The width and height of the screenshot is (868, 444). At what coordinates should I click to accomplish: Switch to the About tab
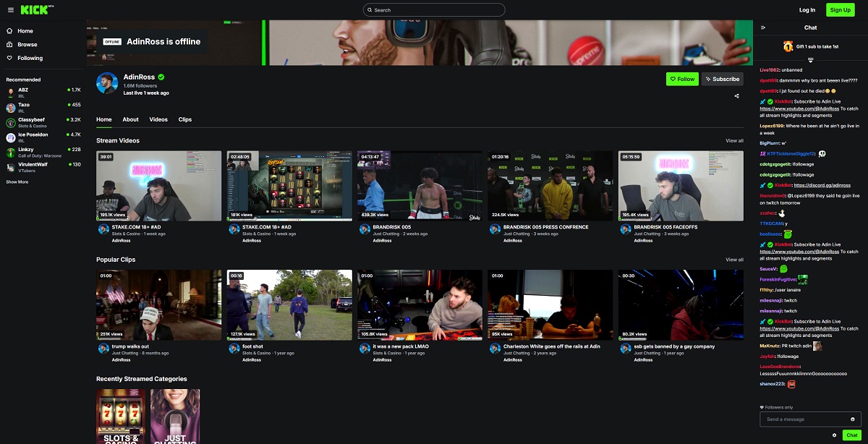pyautogui.click(x=131, y=119)
